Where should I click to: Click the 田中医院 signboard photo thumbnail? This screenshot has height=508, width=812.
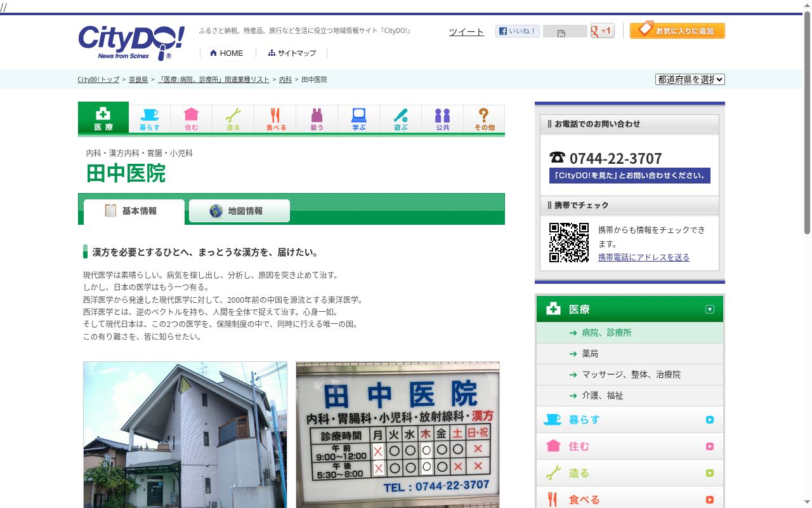(x=398, y=435)
